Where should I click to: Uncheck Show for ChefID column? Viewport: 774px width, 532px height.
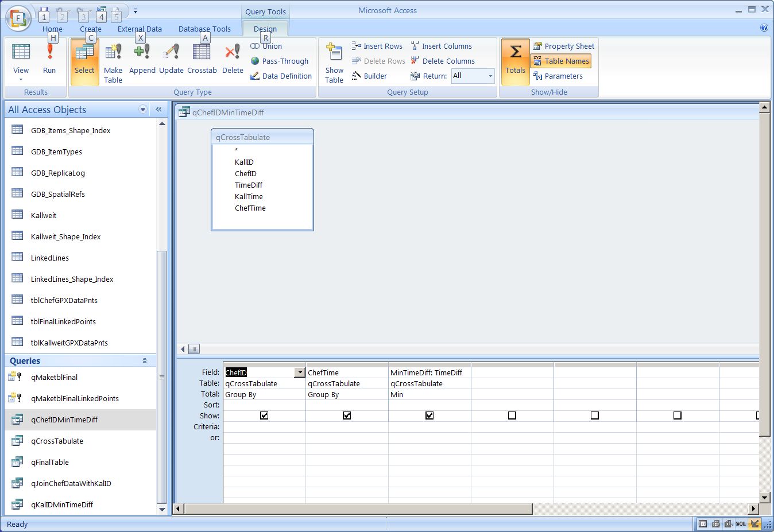pos(264,415)
